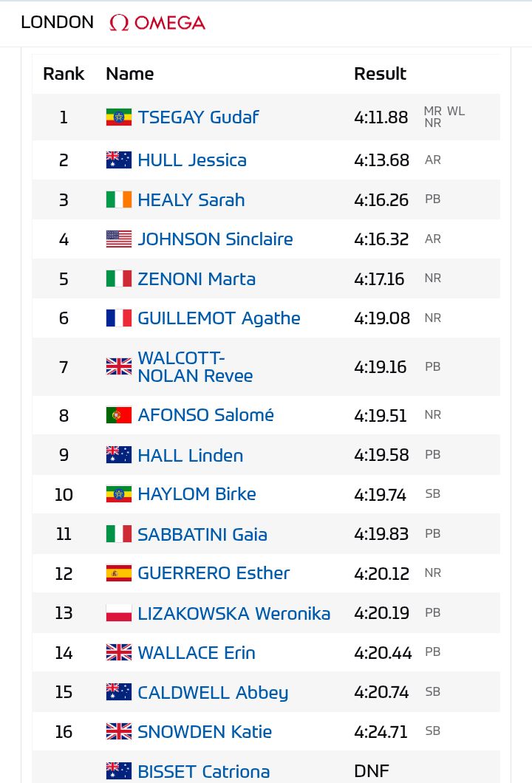
Task: Click Portuguese flag beside AFONSO Salomé
Action: [x=119, y=415]
